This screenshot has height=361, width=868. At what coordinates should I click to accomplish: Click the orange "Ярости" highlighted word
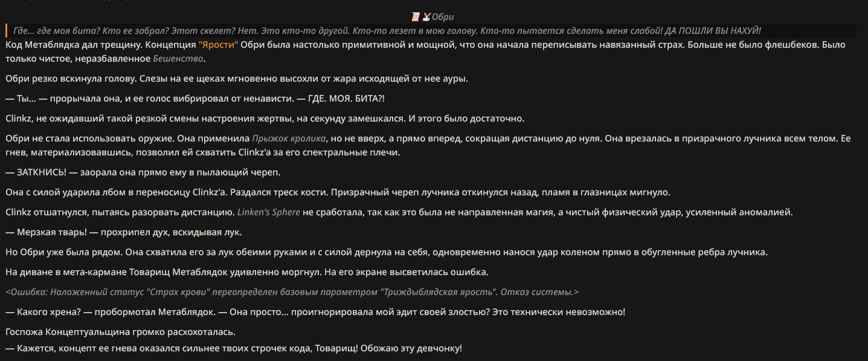coord(218,45)
